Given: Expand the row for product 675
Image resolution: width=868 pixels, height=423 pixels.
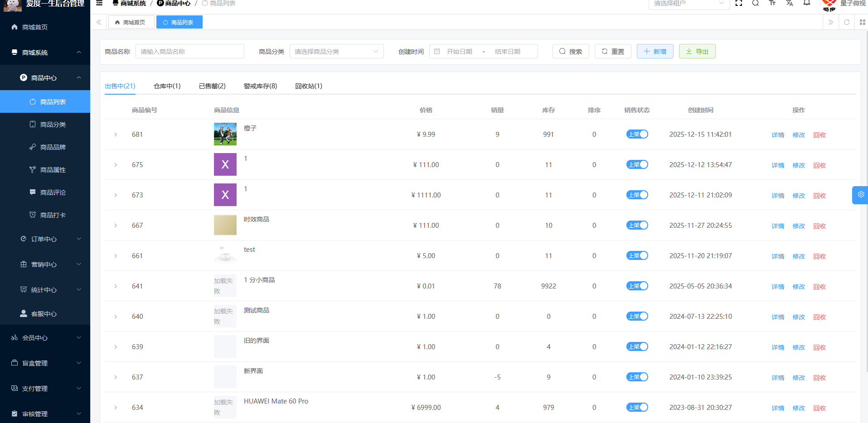Looking at the screenshot, I should tap(116, 165).
